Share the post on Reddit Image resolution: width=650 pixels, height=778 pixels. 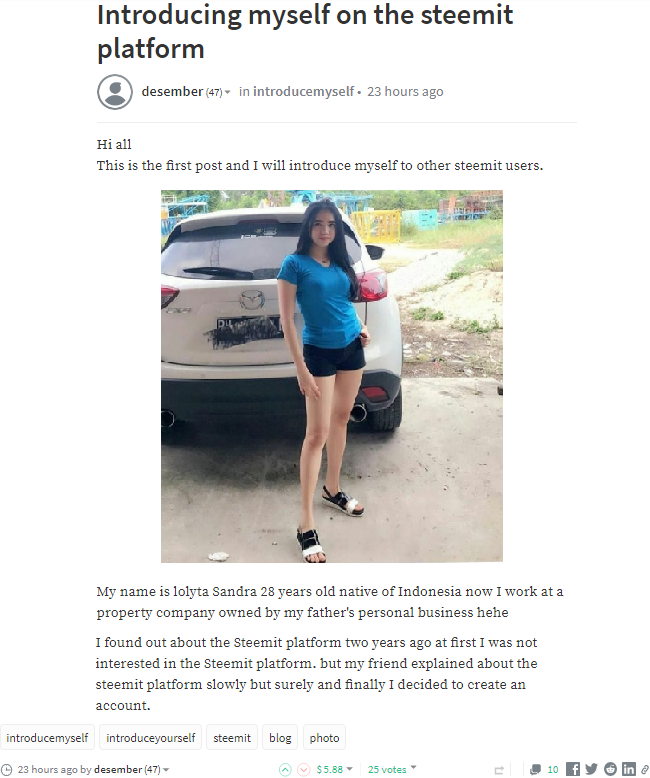tap(610, 769)
